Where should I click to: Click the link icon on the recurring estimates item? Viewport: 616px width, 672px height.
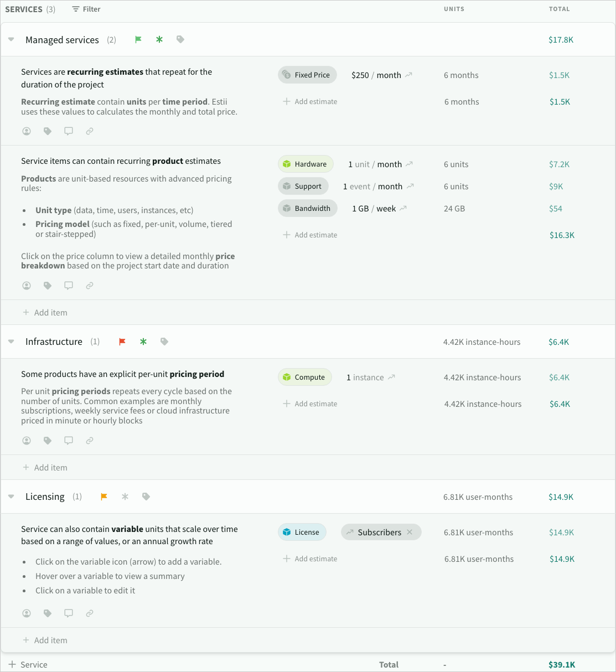pyautogui.click(x=90, y=131)
